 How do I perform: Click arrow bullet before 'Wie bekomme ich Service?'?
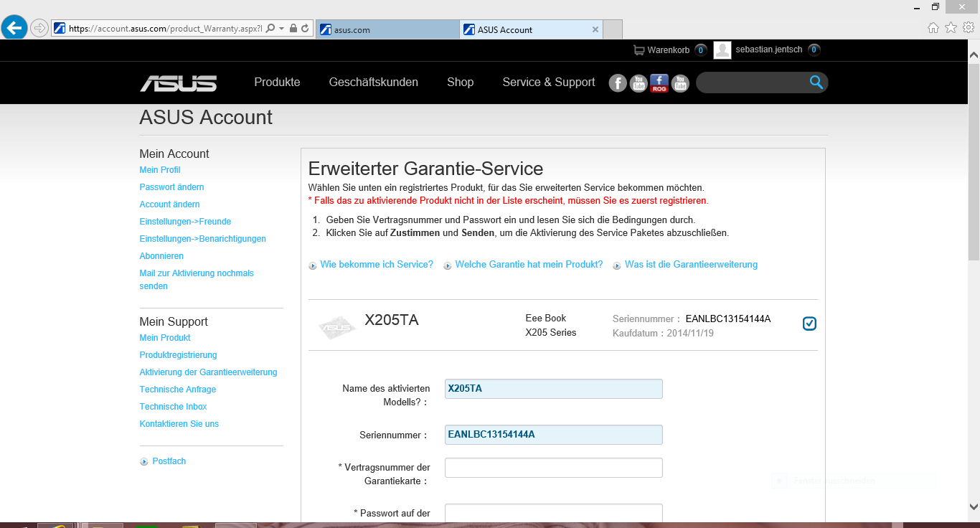[313, 265]
